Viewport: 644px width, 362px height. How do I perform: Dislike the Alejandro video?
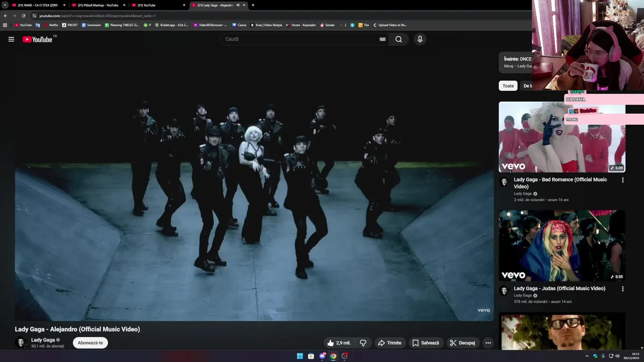(x=363, y=343)
